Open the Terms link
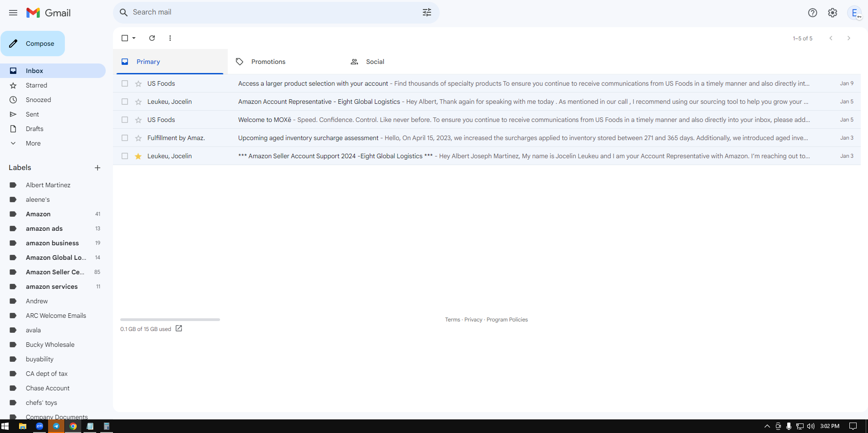This screenshot has height=433, width=868. 452,320
